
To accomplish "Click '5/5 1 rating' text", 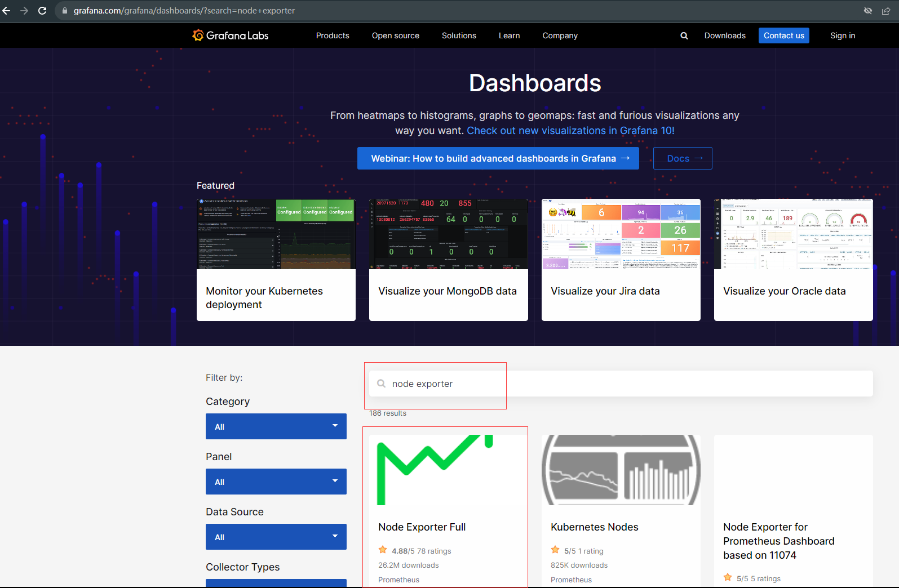I will [x=584, y=551].
